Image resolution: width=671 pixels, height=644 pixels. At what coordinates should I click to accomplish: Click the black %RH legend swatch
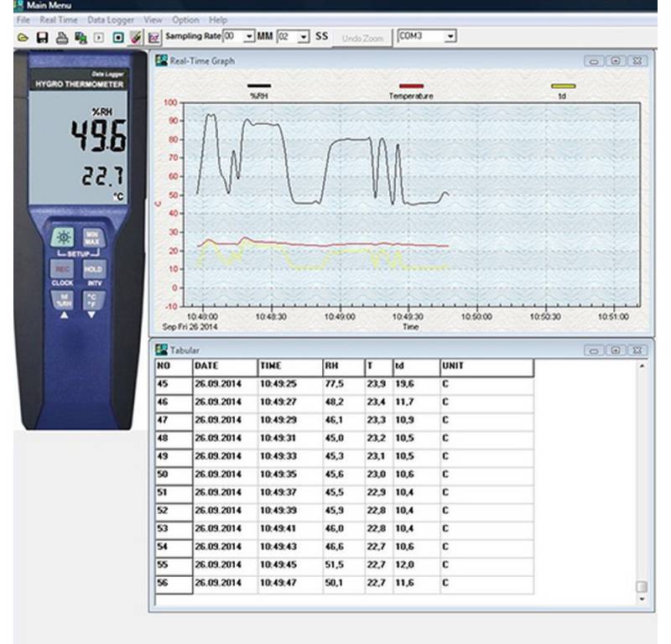pos(259,86)
